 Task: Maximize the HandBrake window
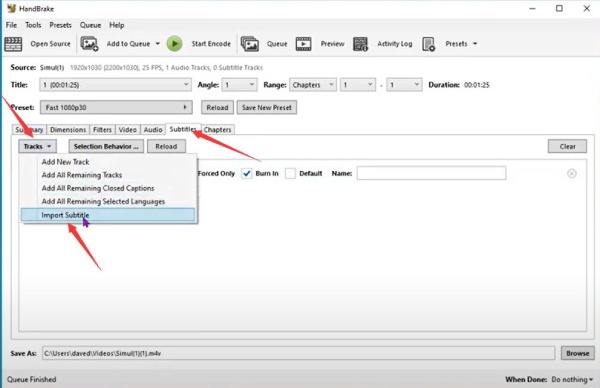click(x=559, y=8)
